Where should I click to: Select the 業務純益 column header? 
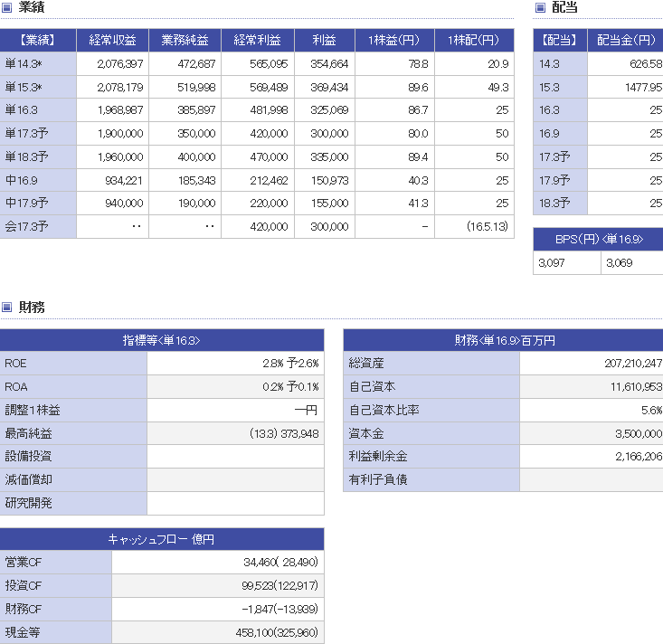coord(185,41)
